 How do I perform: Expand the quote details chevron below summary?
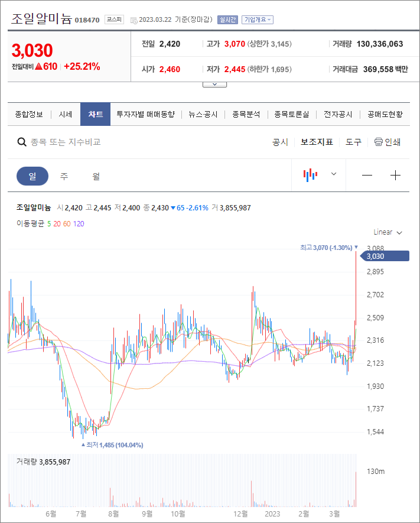coord(214,85)
